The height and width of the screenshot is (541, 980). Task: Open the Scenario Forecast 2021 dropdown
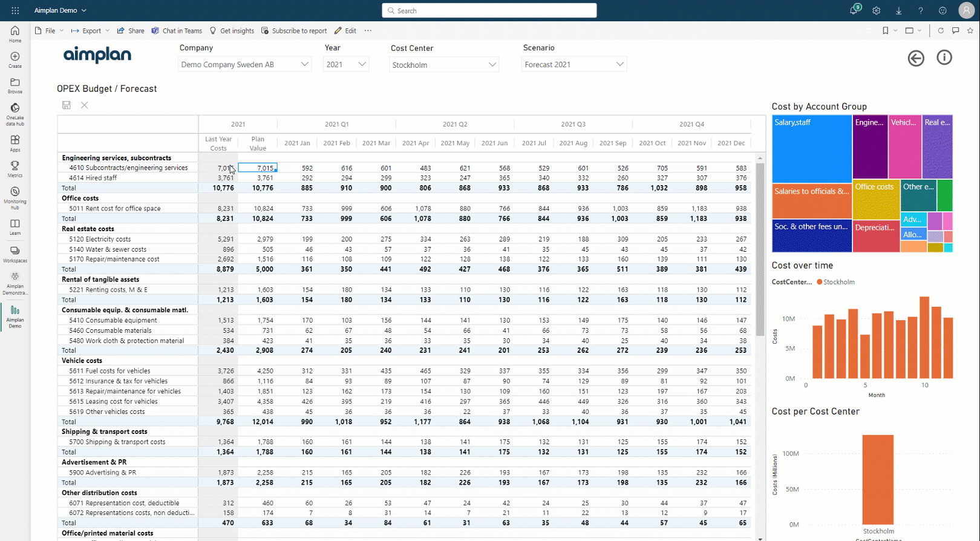[x=574, y=64]
